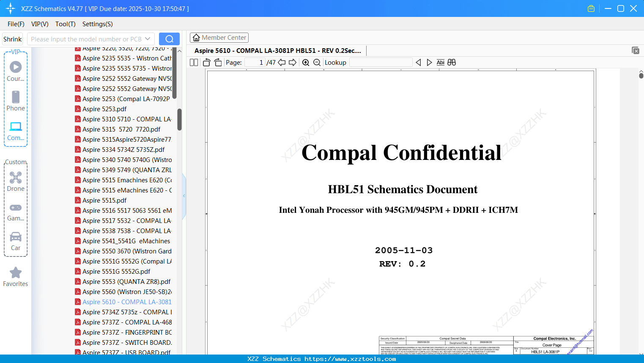
Task: Rotate the page counterclockwise
Action: tap(207, 63)
